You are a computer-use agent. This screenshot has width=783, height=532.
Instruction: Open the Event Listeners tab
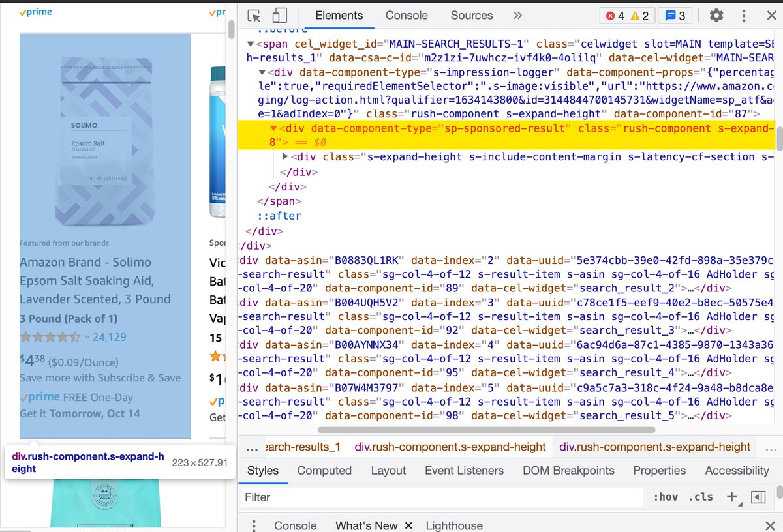click(x=464, y=470)
